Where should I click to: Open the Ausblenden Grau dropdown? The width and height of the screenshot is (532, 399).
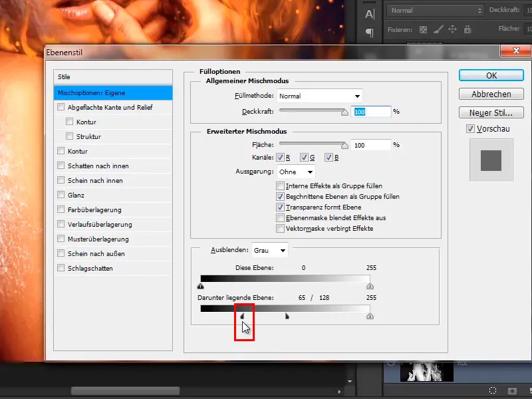270,251
